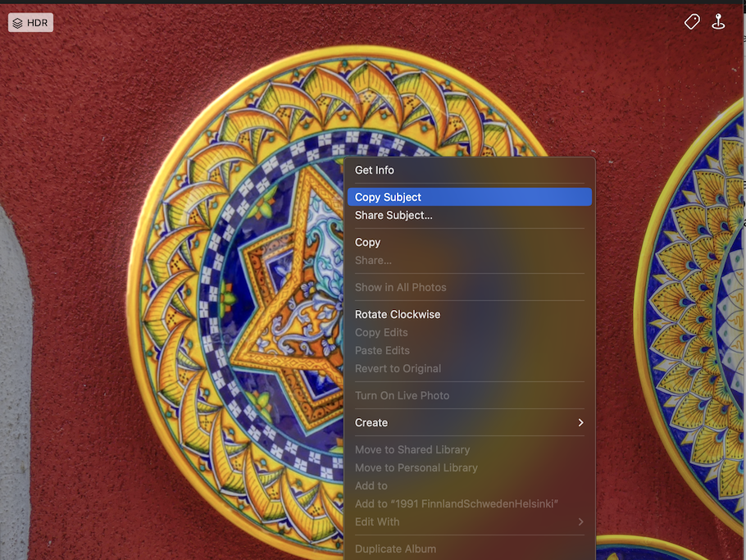Select the plain Copy menu item
The width and height of the screenshot is (746, 560).
[469, 242]
